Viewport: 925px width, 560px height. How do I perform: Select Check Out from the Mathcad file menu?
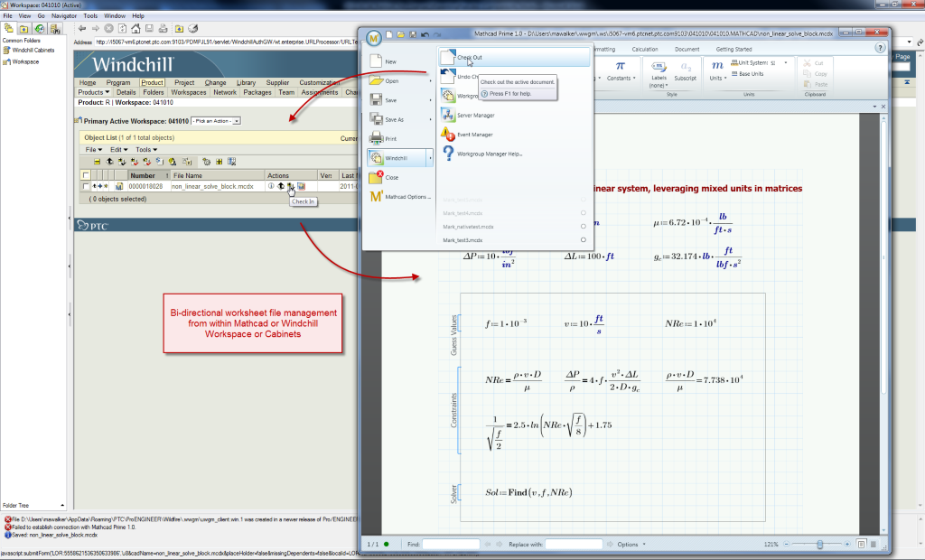470,57
